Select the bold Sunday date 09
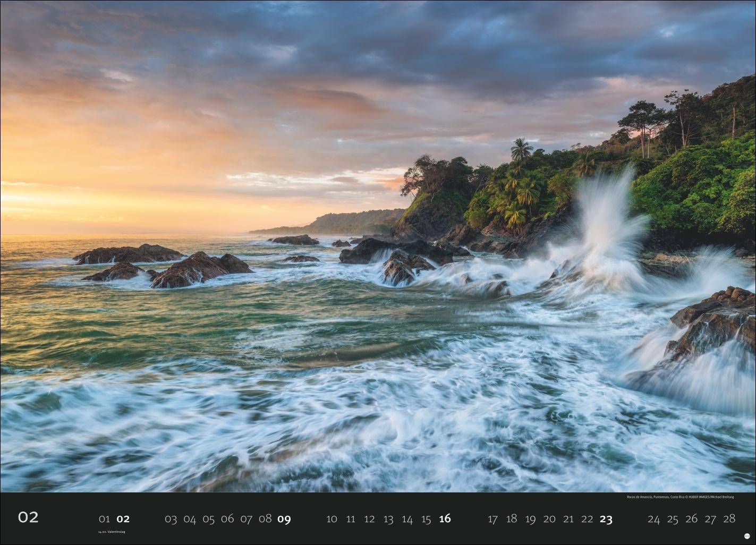Image resolution: width=756 pixels, height=545 pixels. point(284,519)
